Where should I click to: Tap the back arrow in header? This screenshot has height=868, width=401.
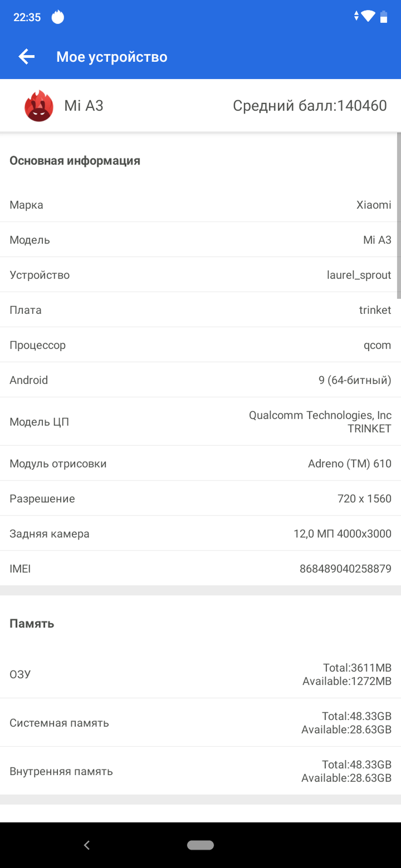point(26,57)
